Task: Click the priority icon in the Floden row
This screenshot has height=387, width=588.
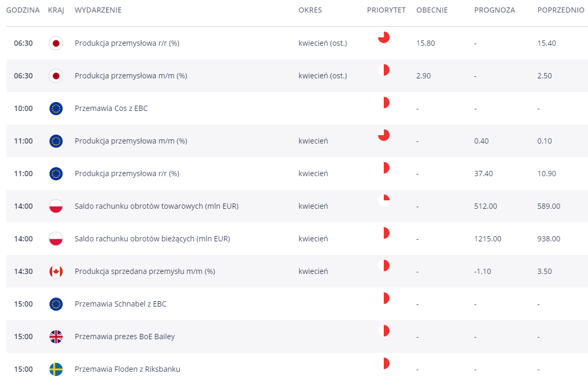Action: (384, 363)
